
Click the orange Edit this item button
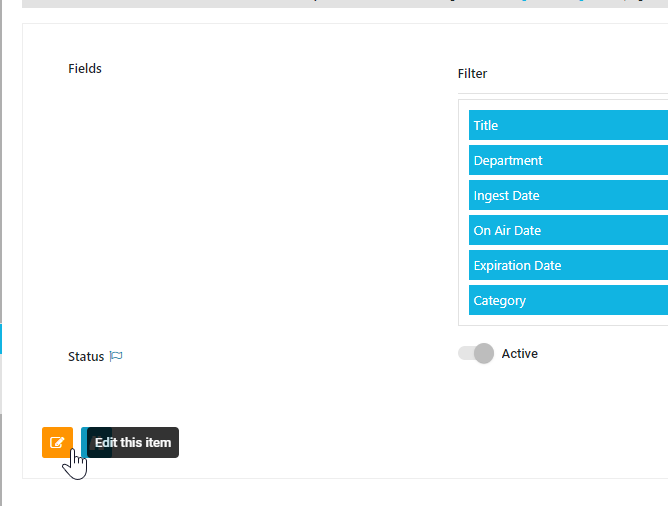(x=57, y=442)
